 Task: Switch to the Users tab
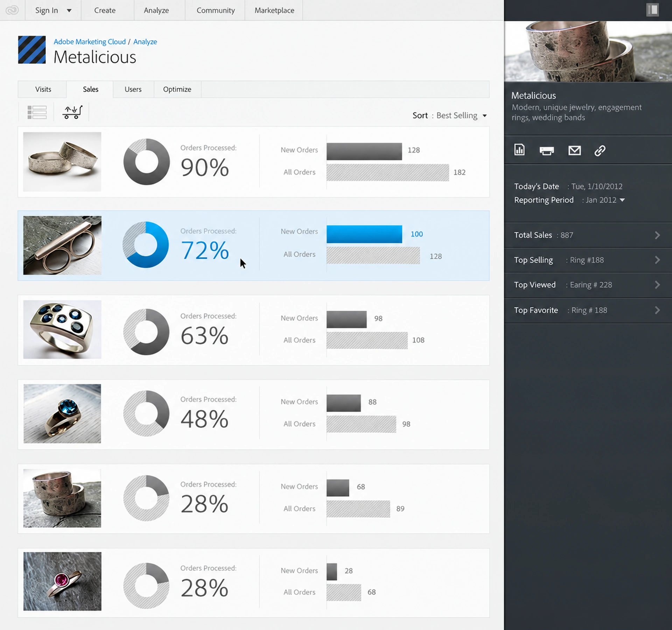(x=133, y=89)
